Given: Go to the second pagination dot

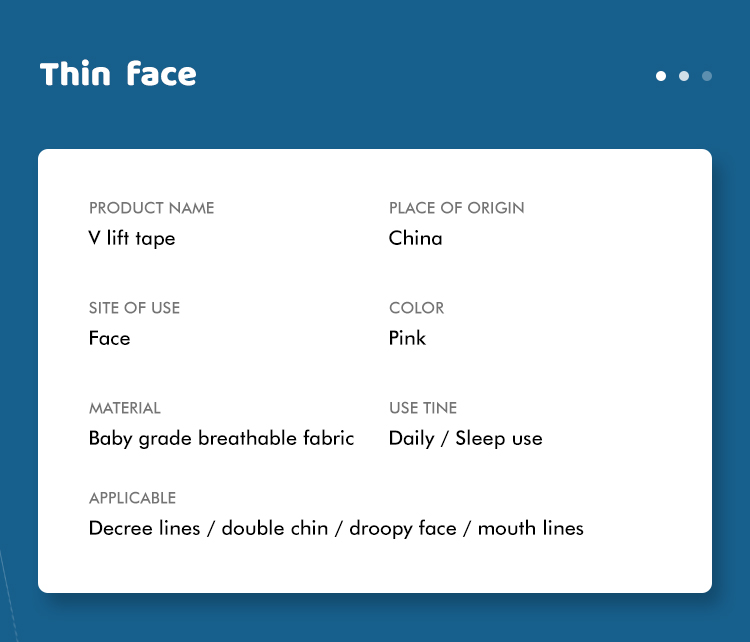Looking at the screenshot, I should [684, 76].
